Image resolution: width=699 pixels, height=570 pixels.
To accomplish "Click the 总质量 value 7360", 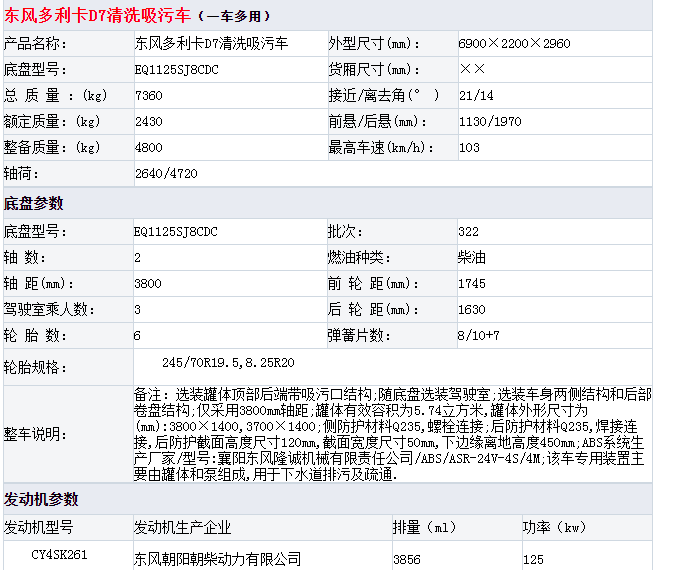I will (148, 96).
